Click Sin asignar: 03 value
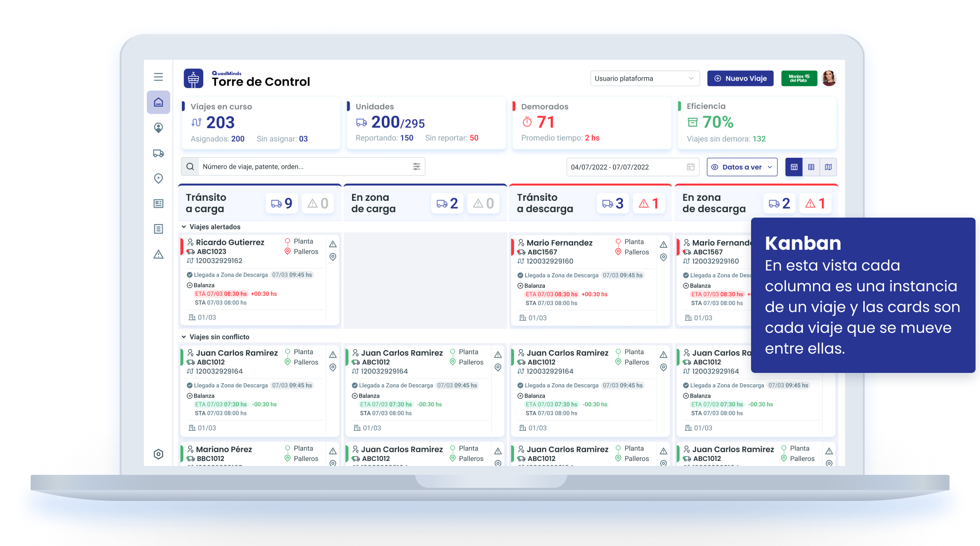 [282, 139]
